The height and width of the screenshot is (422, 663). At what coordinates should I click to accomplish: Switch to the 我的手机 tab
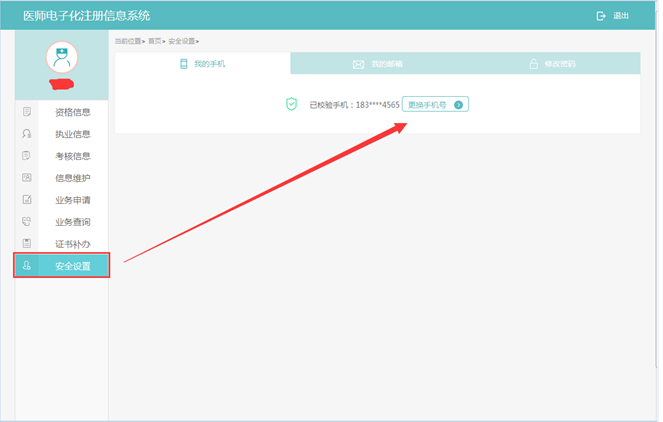[x=203, y=64]
